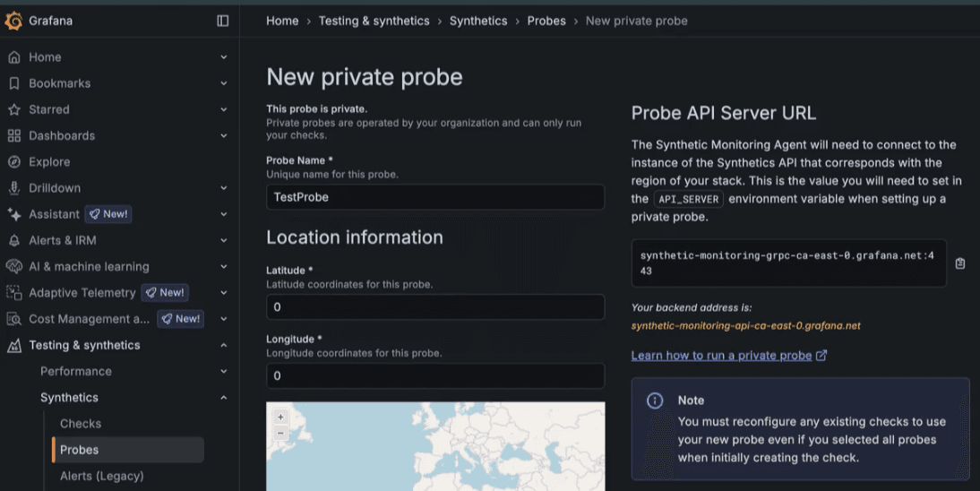This screenshot has height=491, width=980.
Task: Click the Adaptive Telemetry icon
Action: 13,293
